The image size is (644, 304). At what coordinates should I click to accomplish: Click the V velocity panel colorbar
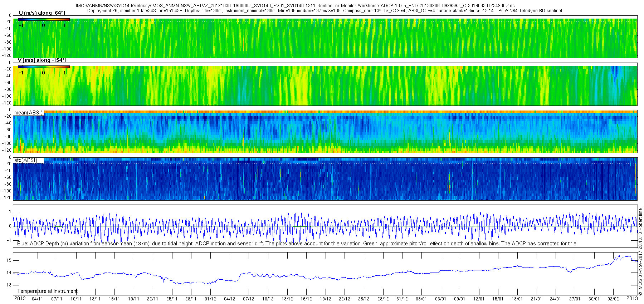click(44, 67)
